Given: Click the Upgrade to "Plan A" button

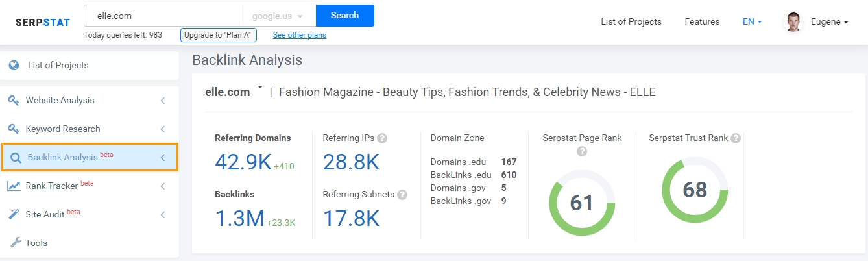Looking at the screenshot, I should tap(219, 35).
